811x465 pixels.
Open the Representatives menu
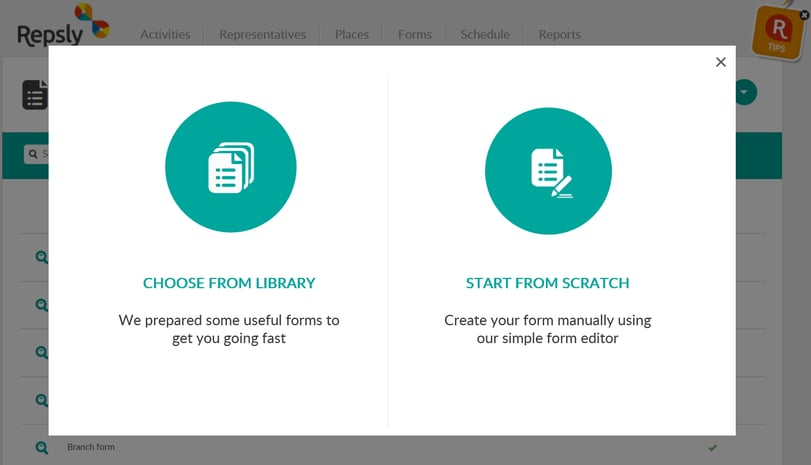(x=262, y=34)
